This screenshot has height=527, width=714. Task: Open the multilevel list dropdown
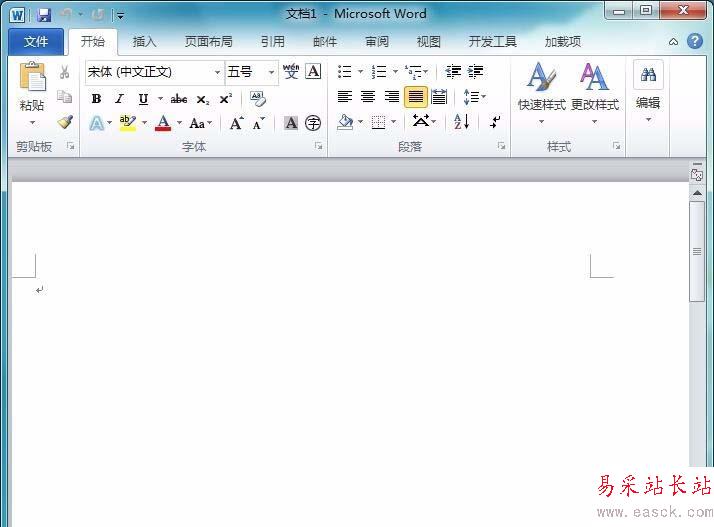pyautogui.click(x=416, y=72)
